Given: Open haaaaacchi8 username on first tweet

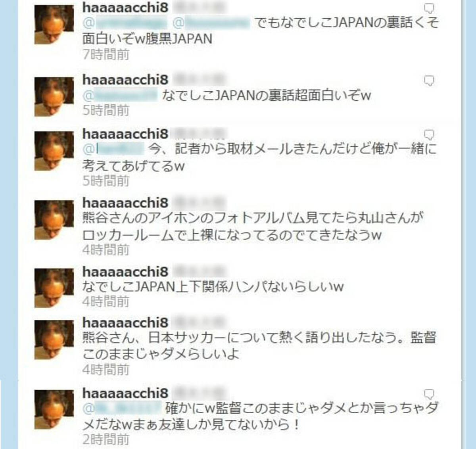Looking at the screenshot, I should [x=125, y=7].
